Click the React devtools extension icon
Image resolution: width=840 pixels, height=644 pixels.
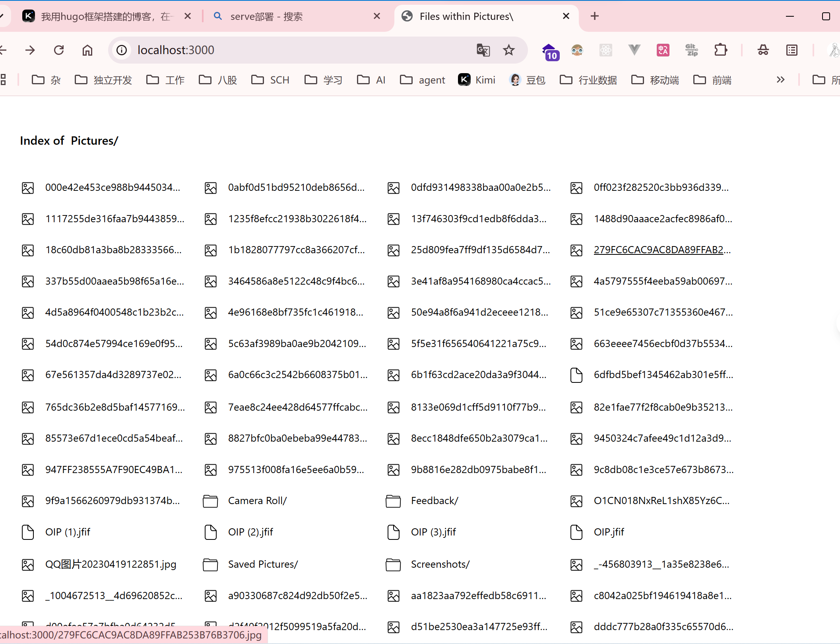(606, 50)
